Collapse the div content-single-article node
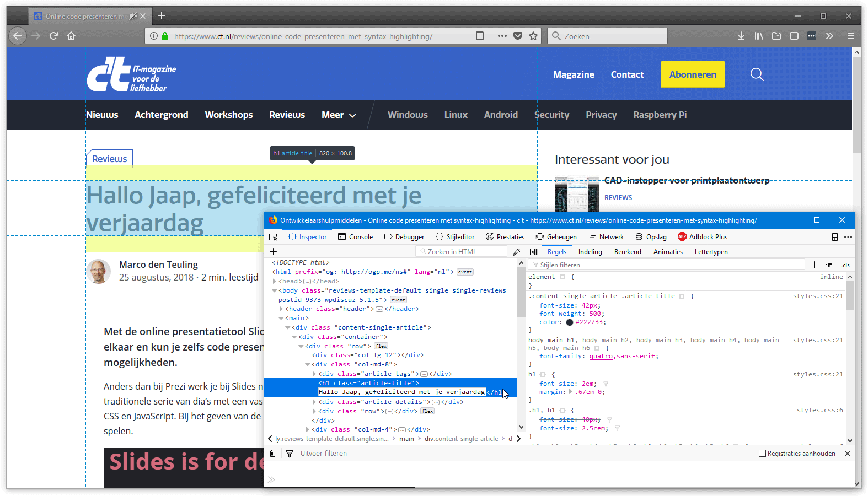This screenshot has height=496, width=868. (288, 327)
